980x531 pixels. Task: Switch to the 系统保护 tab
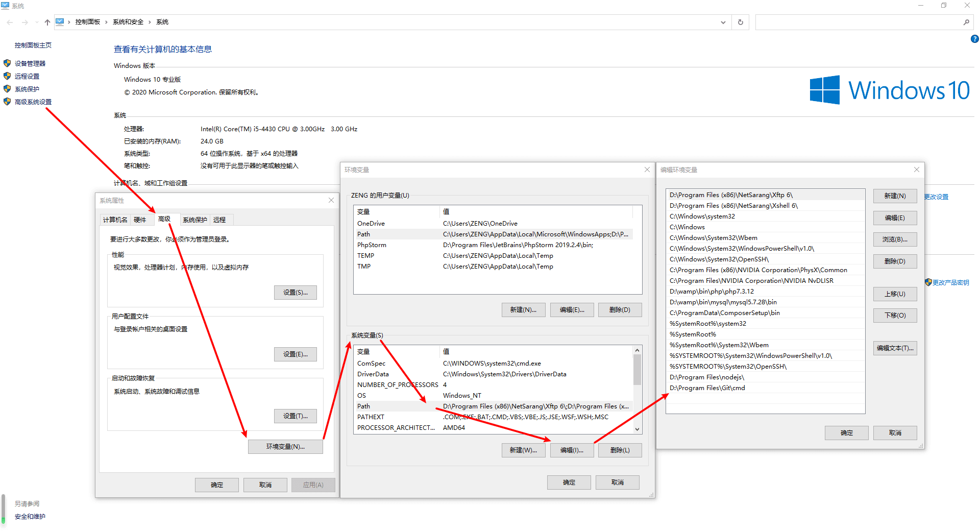(194, 220)
